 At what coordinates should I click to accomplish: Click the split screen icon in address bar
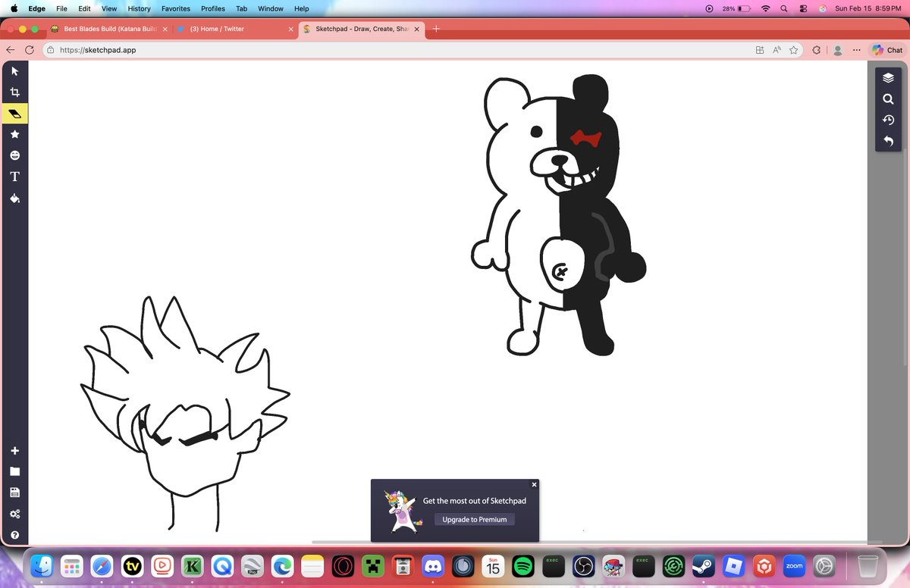tap(760, 50)
